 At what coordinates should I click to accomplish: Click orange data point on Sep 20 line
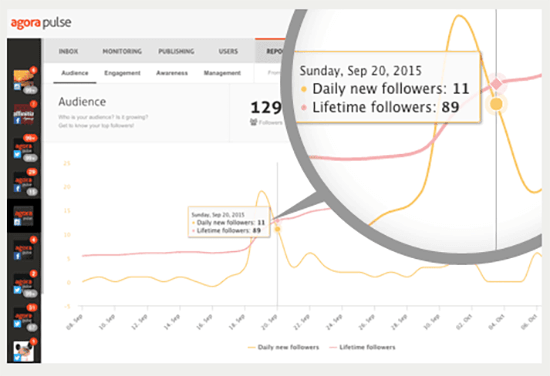[277, 229]
